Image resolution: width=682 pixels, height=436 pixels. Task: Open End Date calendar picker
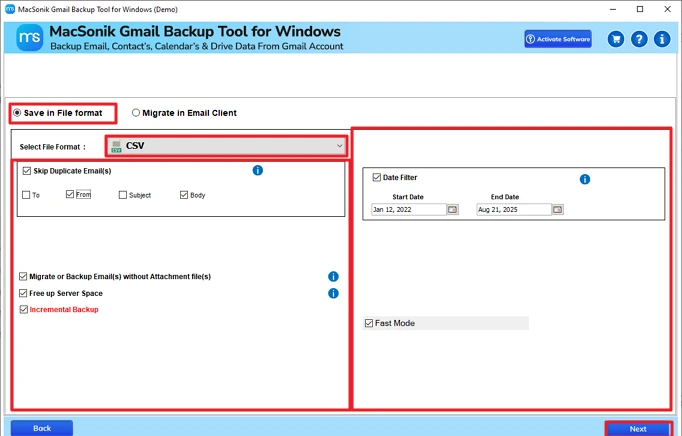coord(558,210)
